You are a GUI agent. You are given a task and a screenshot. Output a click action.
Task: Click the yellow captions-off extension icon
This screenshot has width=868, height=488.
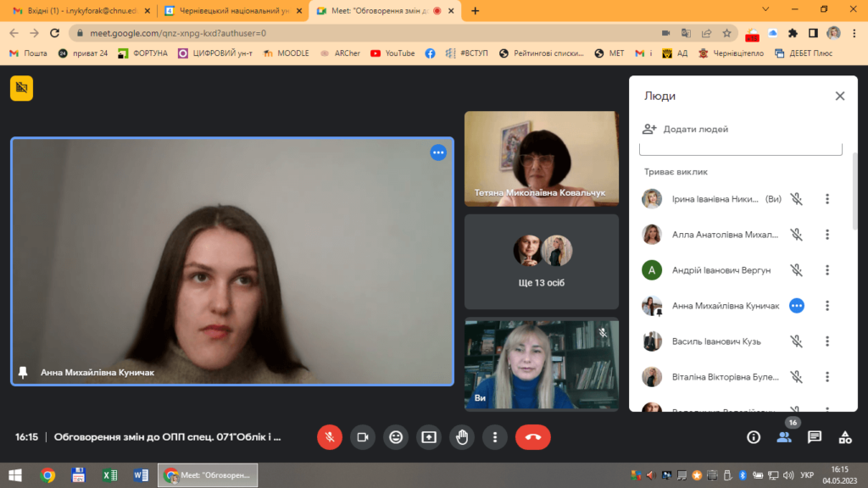[21, 88]
